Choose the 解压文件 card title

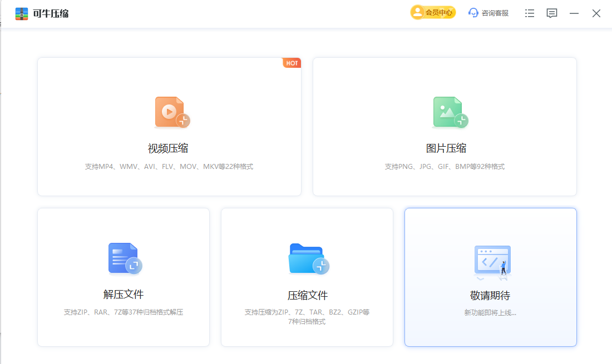(124, 295)
